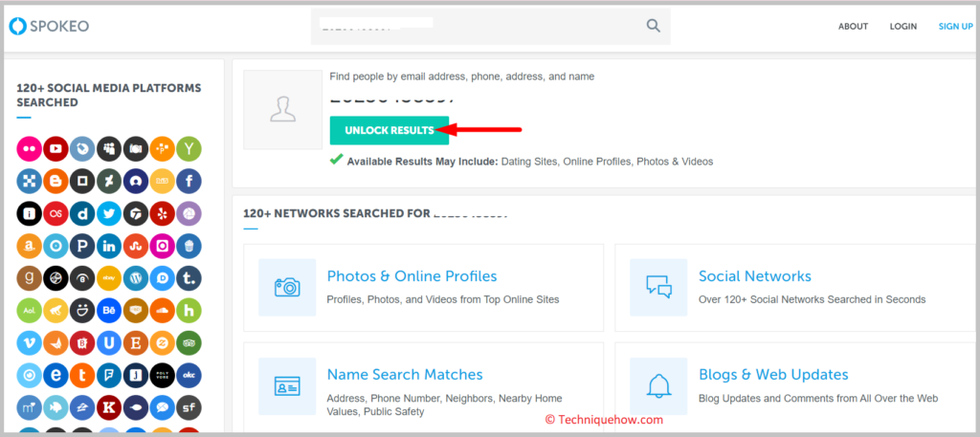
Task: Click the Vimeo icon
Action: [29, 342]
